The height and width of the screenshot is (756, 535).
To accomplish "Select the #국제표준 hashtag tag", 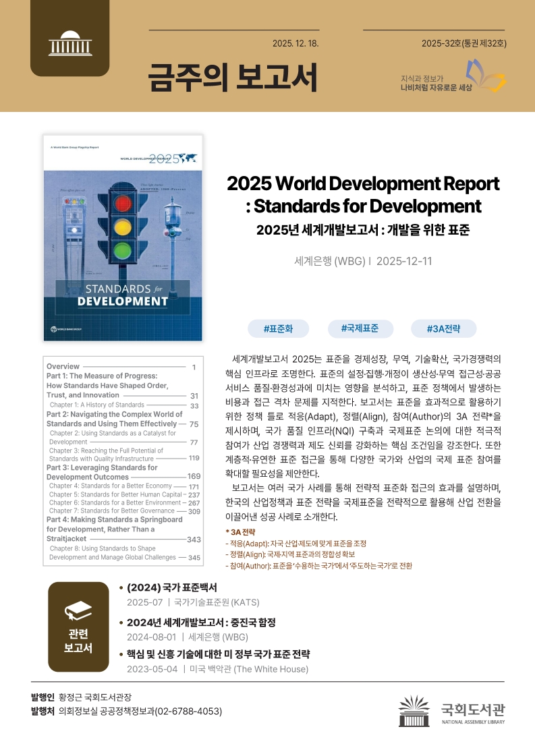I will (358, 328).
